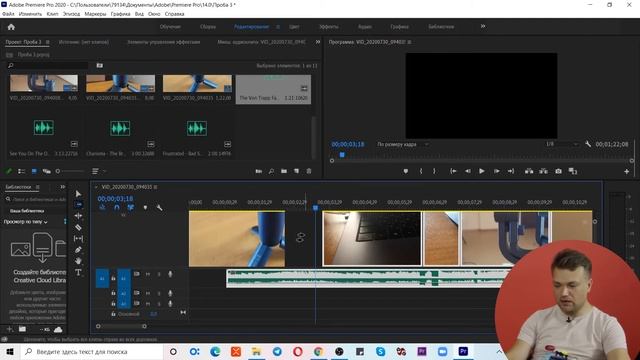Click Add Marker in Program monitor
Image resolution: width=640 pixels, height=360 pixels.
(x=406, y=171)
